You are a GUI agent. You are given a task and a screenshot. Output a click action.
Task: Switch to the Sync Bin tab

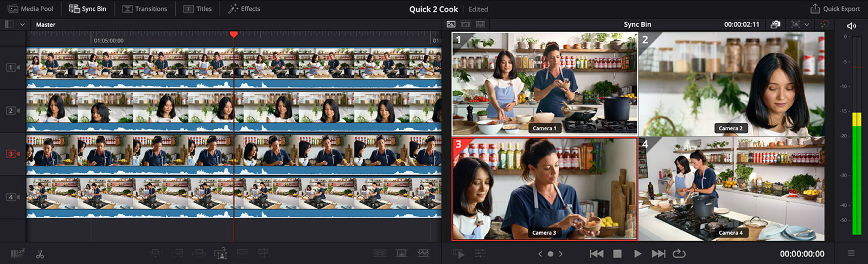pyautogui.click(x=87, y=9)
